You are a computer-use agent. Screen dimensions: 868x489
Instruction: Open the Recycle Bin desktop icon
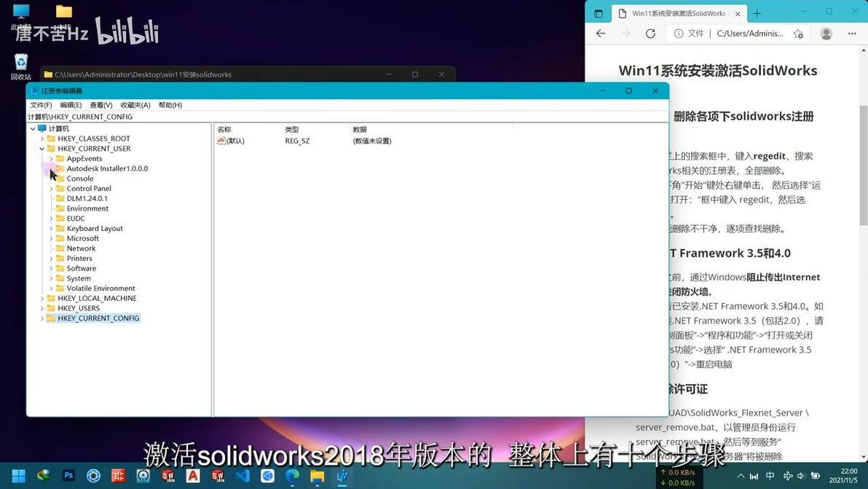coord(21,66)
